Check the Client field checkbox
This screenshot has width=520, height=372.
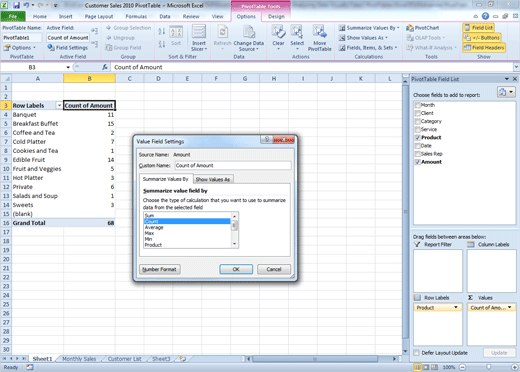(x=417, y=113)
